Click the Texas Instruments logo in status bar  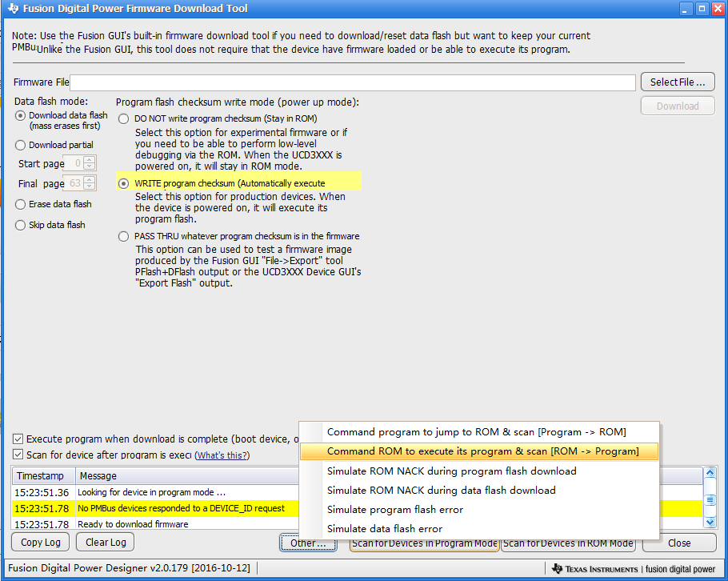click(x=594, y=569)
